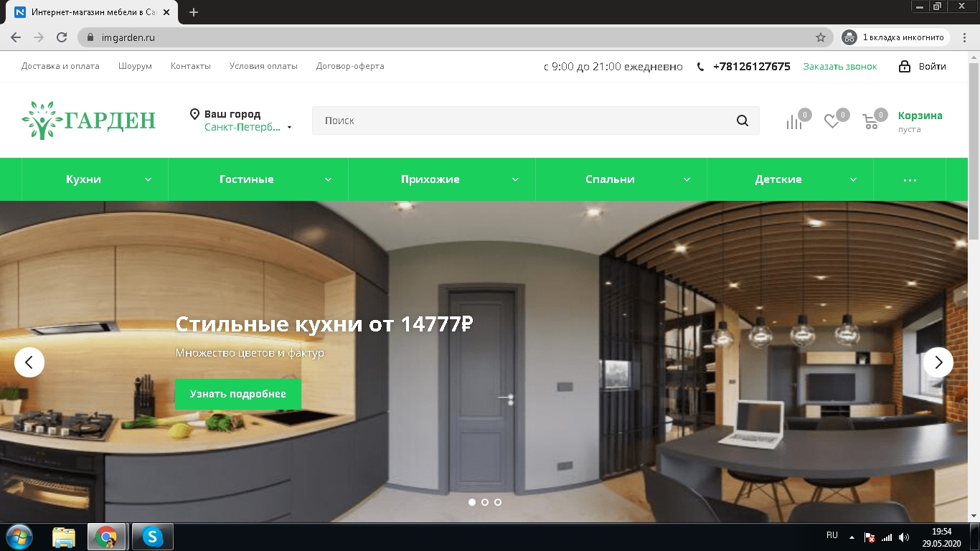Open Детские category
This screenshot has height=551, width=980.
point(778,179)
